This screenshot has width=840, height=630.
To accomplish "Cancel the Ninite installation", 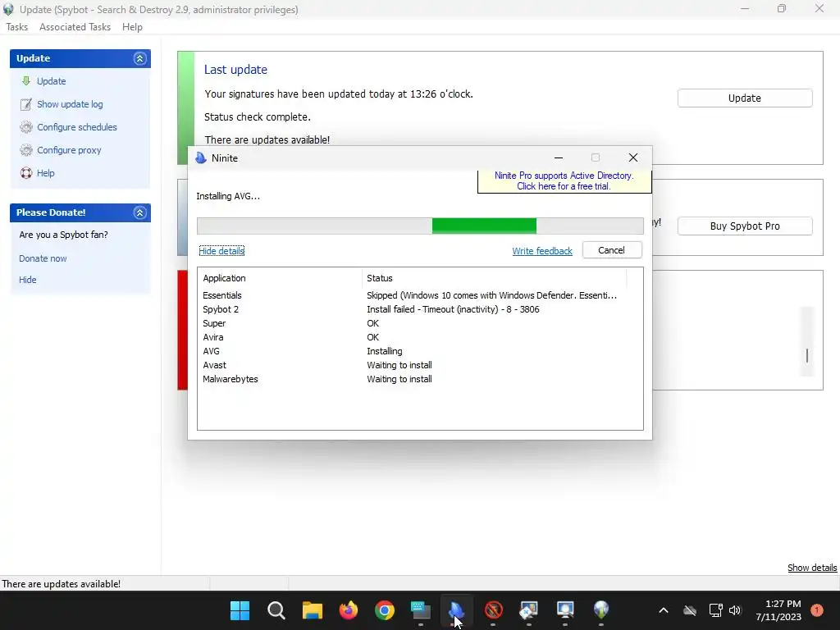I will (x=612, y=250).
